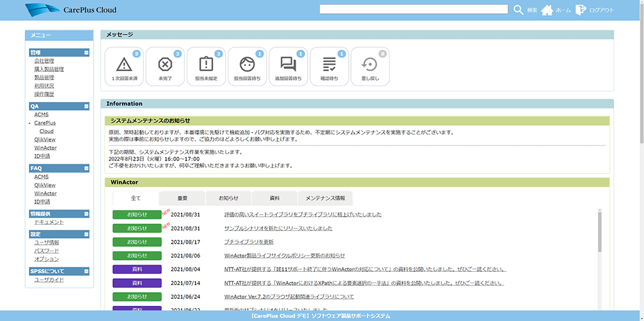Open ユーザ情報 settings link
This screenshot has width=644, height=321.
[x=47, y=242]
